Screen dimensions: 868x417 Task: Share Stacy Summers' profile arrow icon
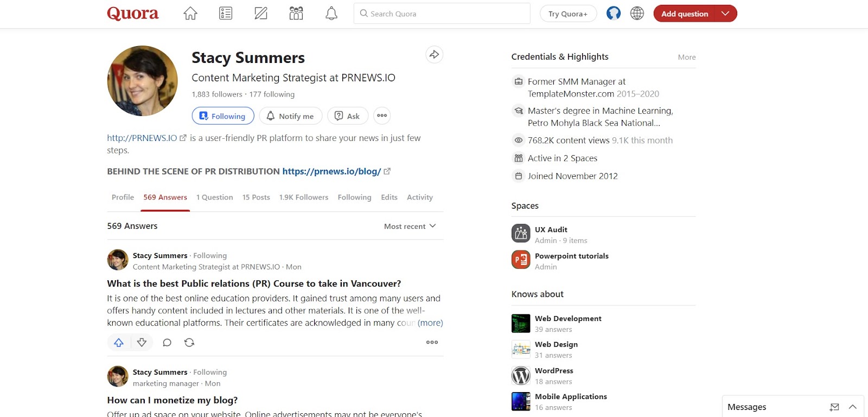coord(434,55)
